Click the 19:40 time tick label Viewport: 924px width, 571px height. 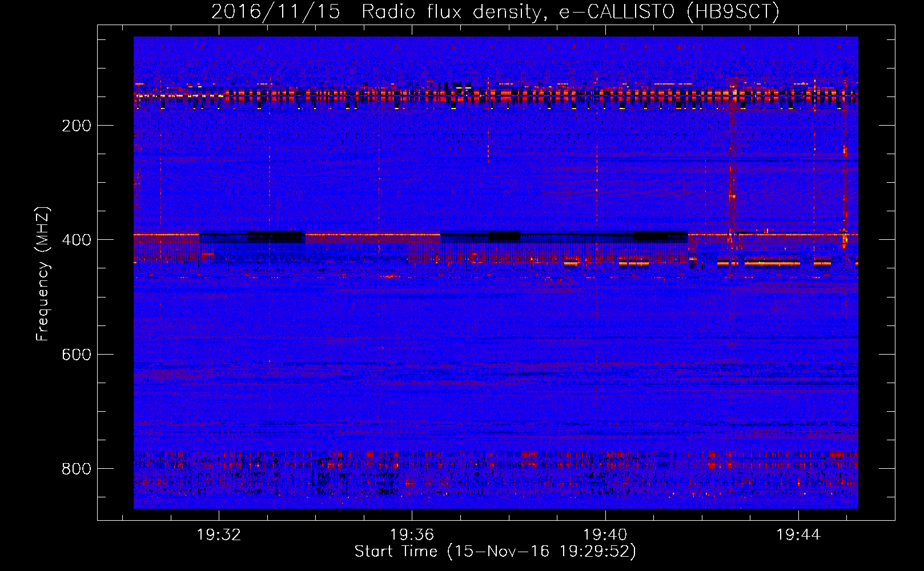point(605,535)
